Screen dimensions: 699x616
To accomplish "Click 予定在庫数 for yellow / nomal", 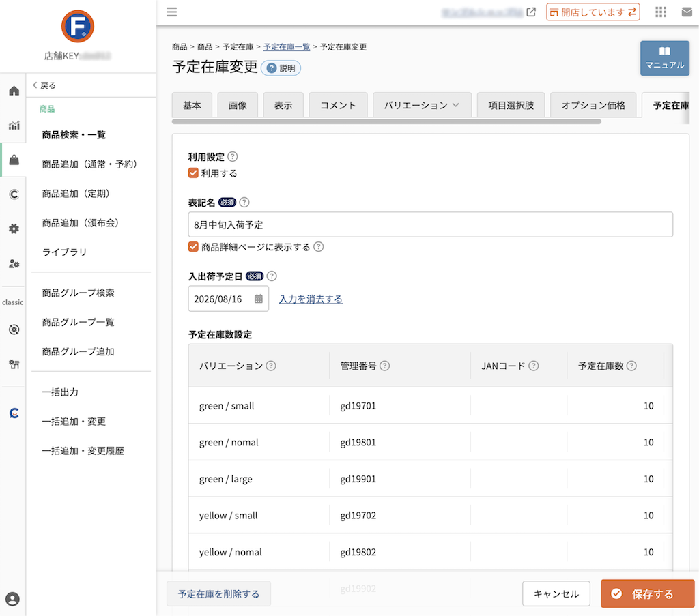I will (x=615, y=552).
